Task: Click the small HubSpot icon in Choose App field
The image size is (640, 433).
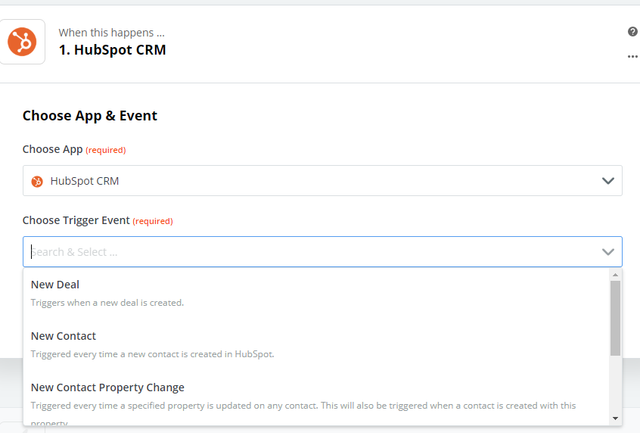Action: click(x=37, y=181)
